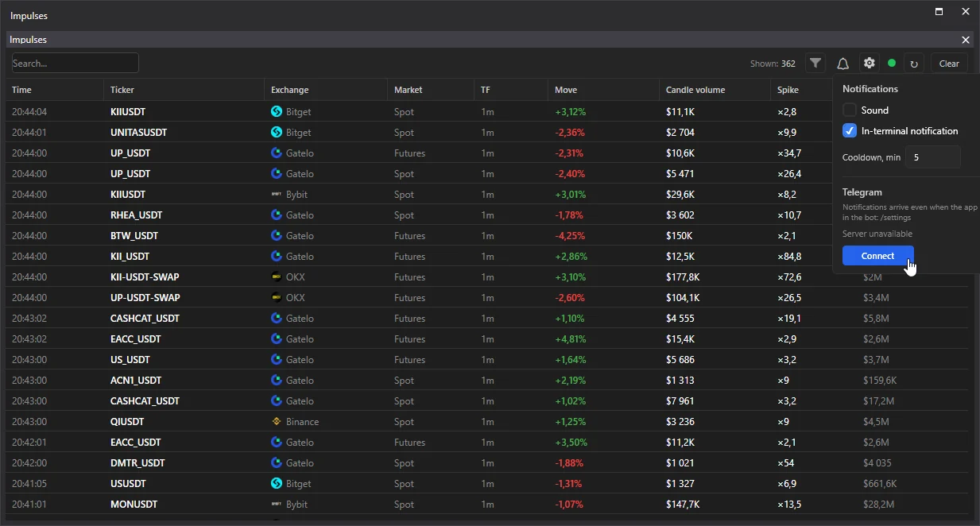The width and height of the screenshot is (980, 526).
Task: Click the Binance icon in the QIUSDT row
Action: [x=277, y=422]
